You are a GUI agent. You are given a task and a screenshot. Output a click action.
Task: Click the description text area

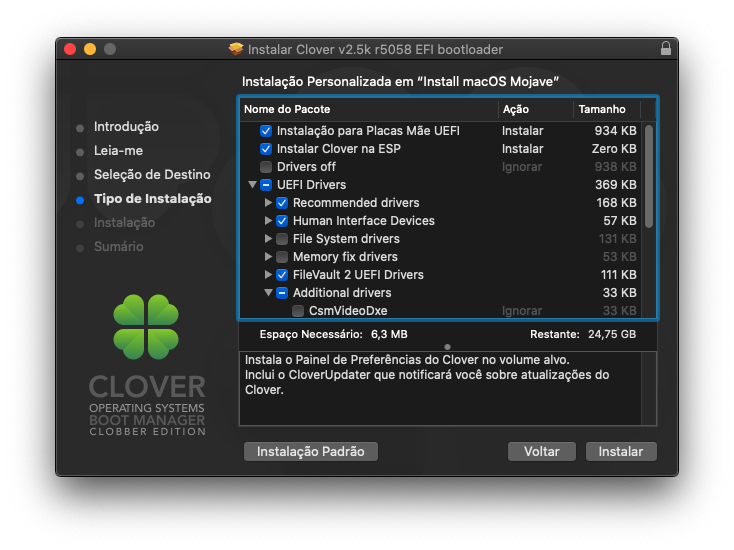coord(440,389)
